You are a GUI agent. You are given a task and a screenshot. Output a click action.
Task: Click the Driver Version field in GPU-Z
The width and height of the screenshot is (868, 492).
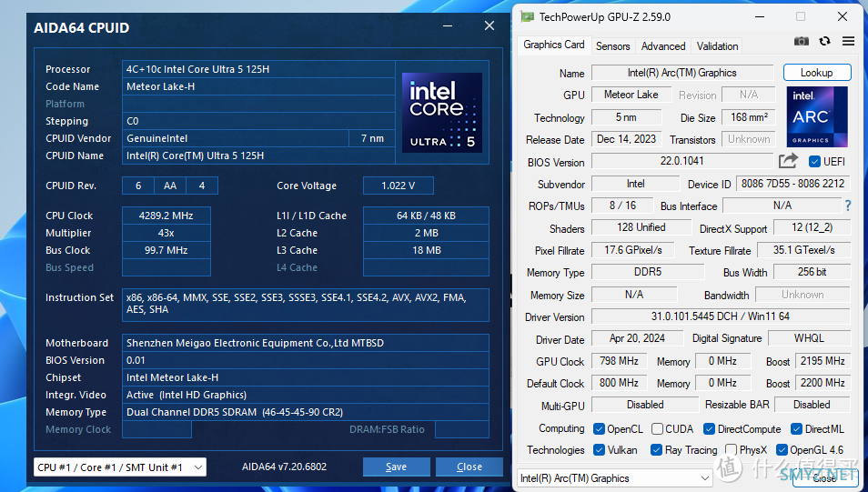pyautogui.click(x=721, y=316)
